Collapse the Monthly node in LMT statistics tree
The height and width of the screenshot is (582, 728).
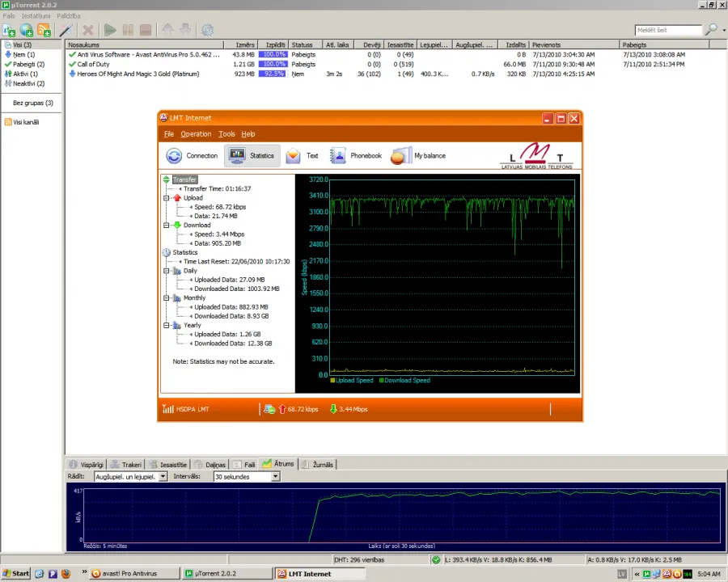click(x=166, y=298)
